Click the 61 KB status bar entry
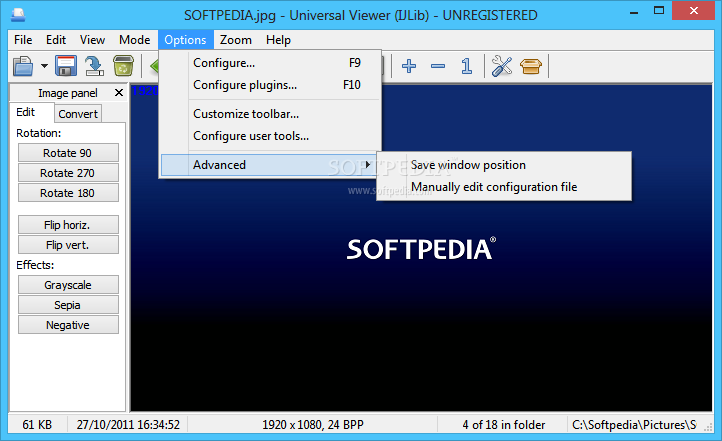722x441 pixels. click(x=37, y=424)
